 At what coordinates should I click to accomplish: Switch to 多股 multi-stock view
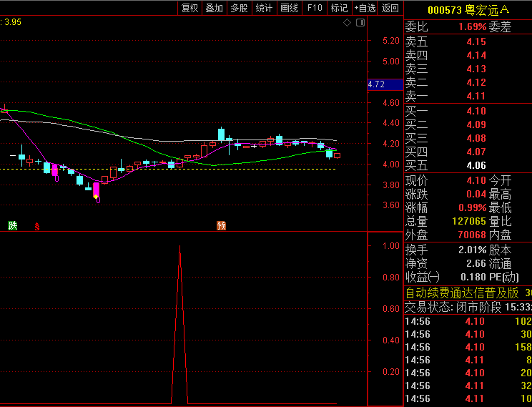(239, 8)
